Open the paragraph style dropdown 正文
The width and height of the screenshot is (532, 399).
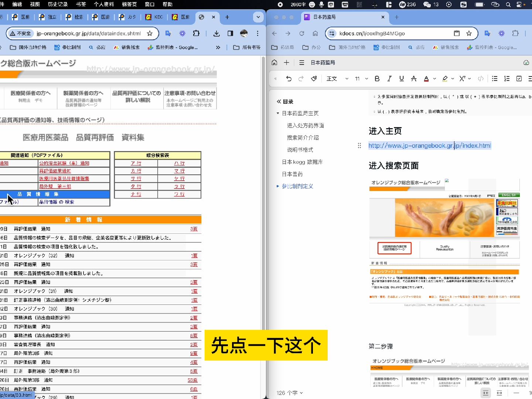click(337, 78)
